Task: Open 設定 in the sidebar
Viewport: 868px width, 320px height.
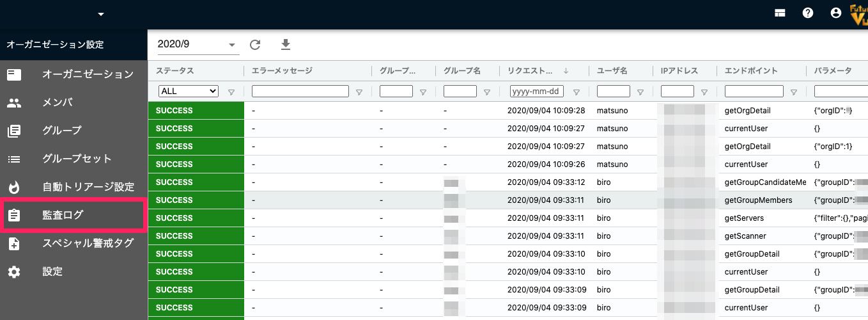Action: click(74, 271)
